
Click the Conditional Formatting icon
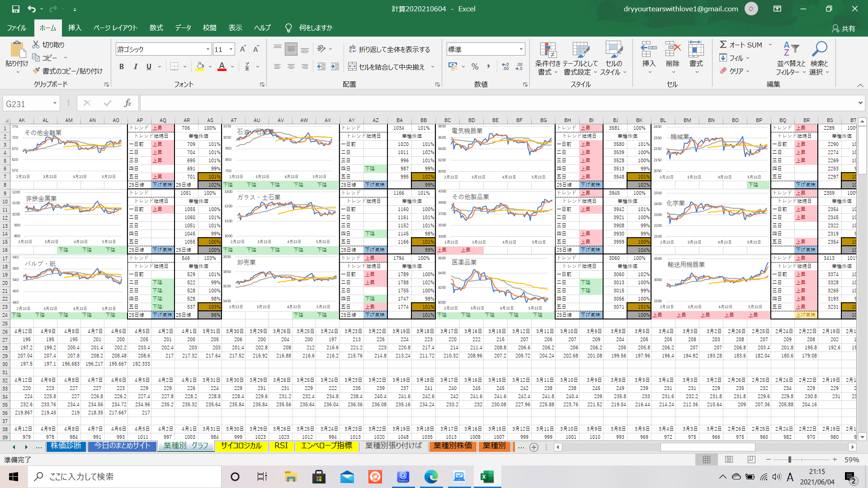[x=547, y=51]
